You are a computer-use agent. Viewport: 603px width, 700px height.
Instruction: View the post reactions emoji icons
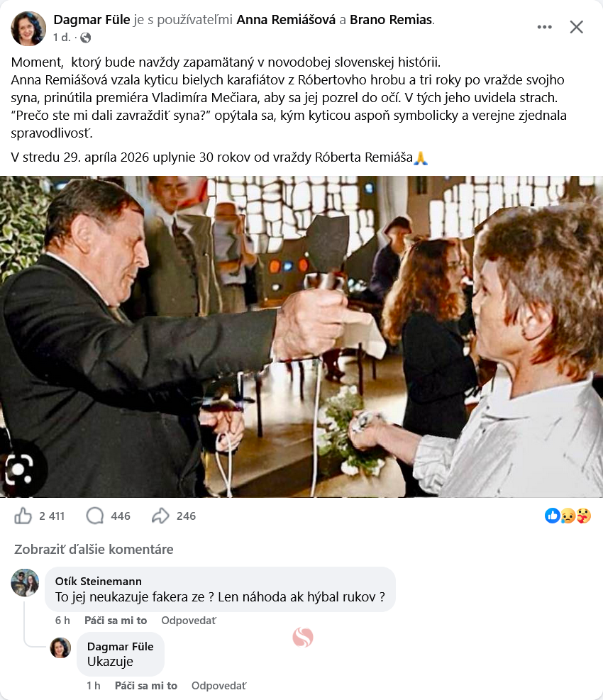click(x=568, y=516)
